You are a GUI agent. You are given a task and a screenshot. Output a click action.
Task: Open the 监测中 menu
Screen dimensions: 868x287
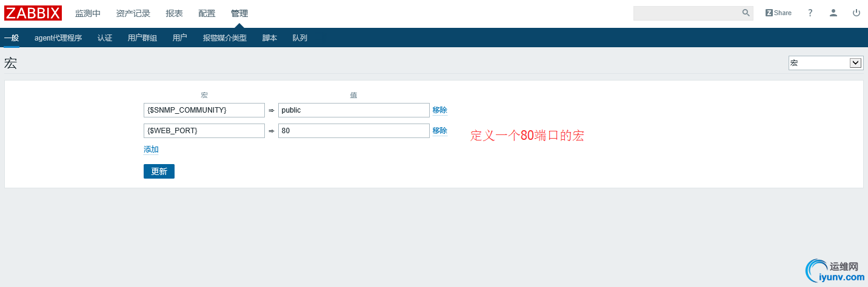88,13
